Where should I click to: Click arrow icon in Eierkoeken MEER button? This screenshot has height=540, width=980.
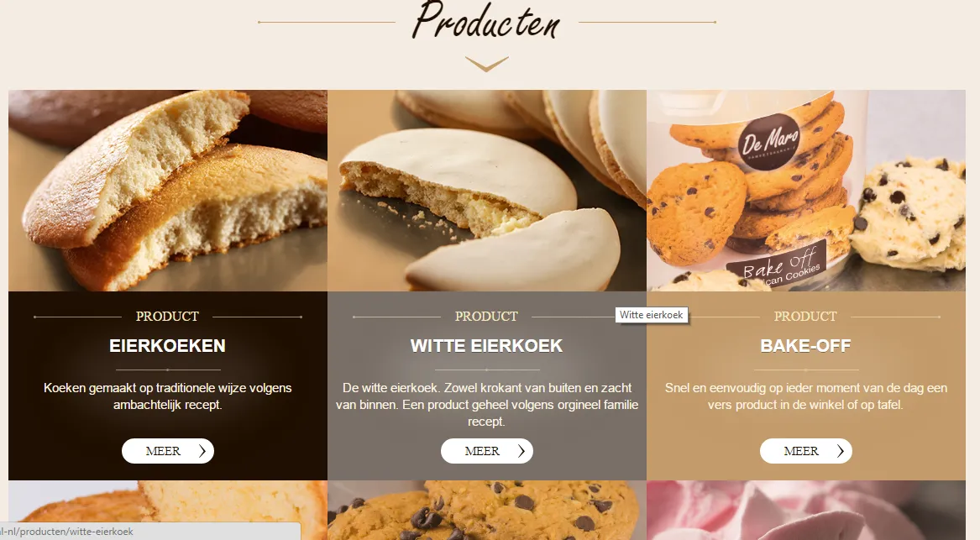tap(202, 451)
